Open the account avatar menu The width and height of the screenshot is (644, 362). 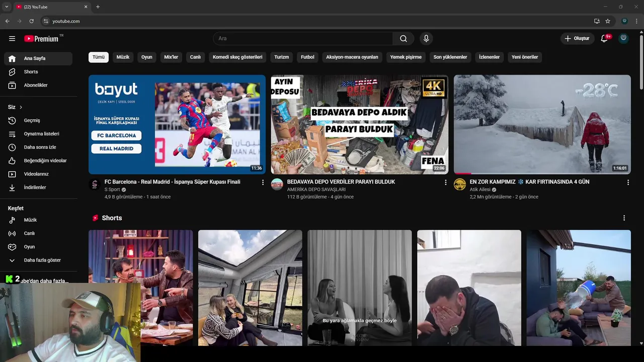point(623,39)
